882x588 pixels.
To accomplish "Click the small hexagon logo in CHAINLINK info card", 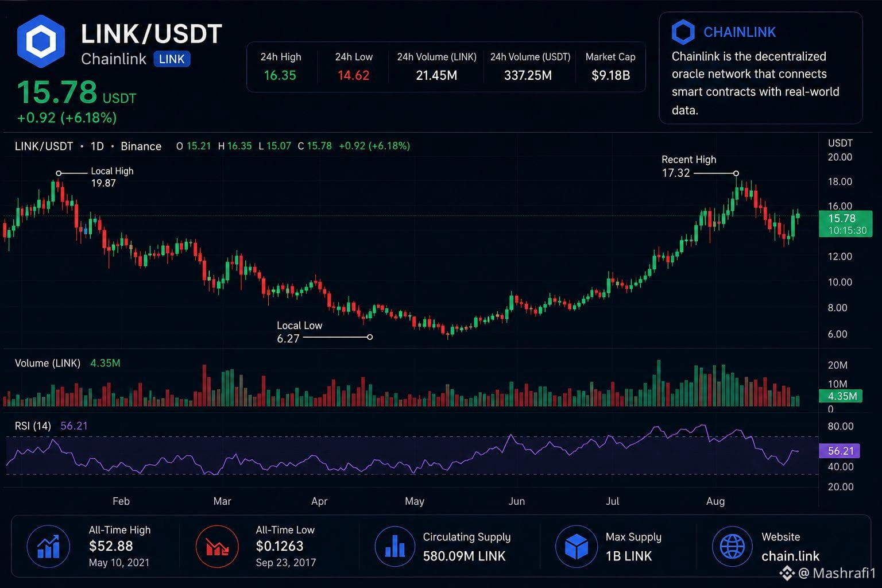I will [x=683, y=32].
